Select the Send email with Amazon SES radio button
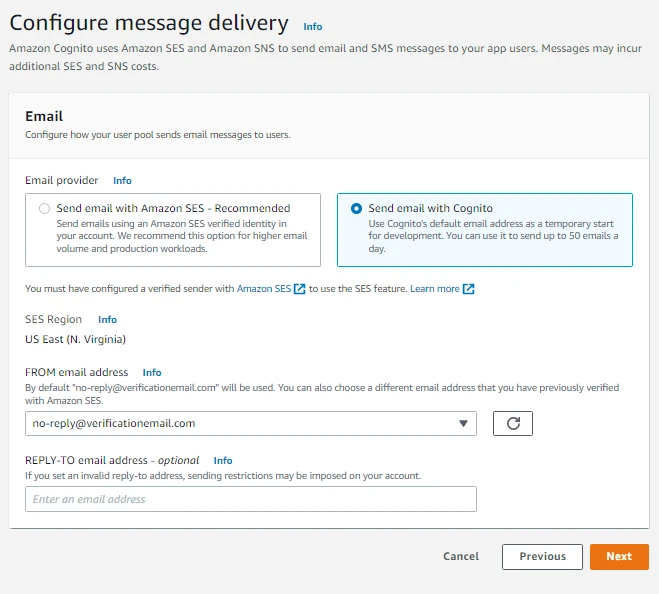 coord(44,209)
